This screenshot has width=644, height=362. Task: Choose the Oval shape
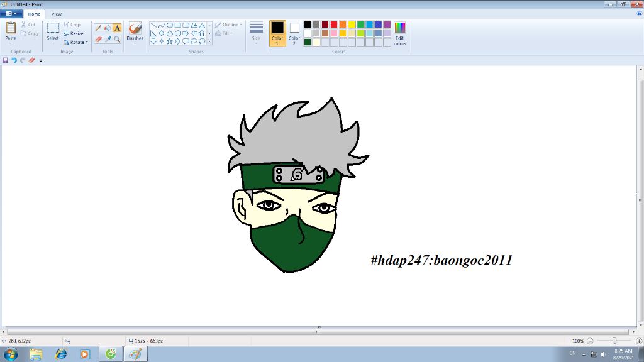(170, 25)
